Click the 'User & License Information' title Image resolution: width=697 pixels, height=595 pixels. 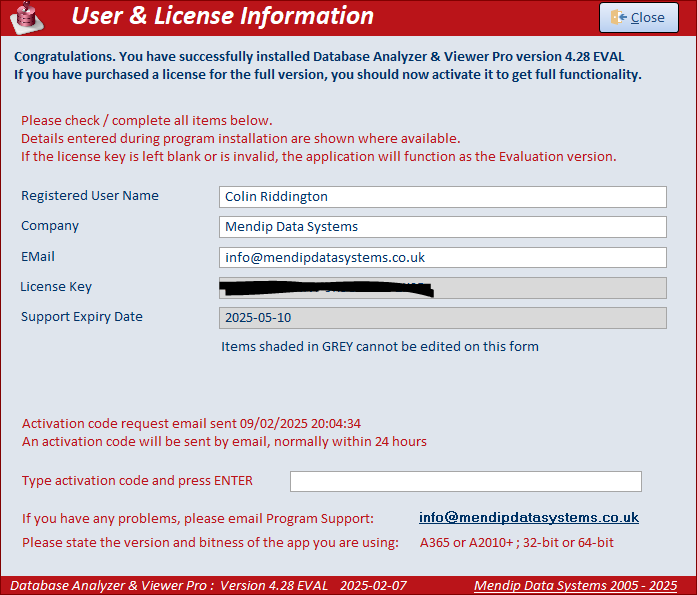click(223, 16)
